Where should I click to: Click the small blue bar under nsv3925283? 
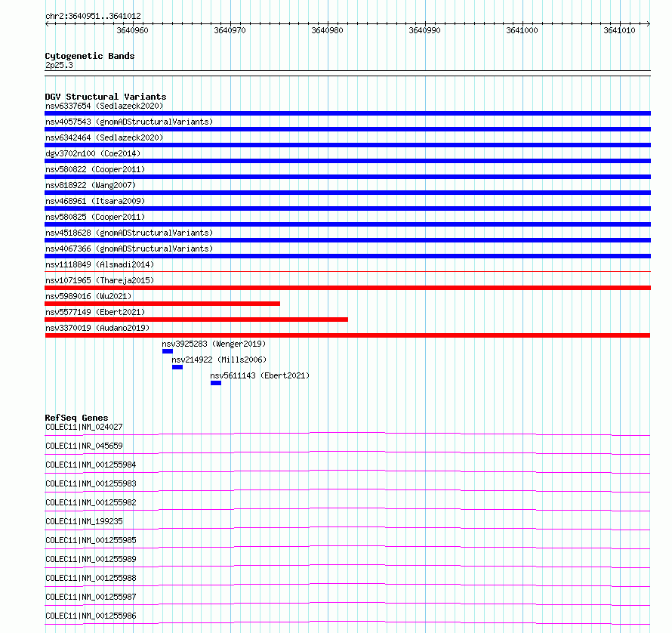click(x=168, y=351)
